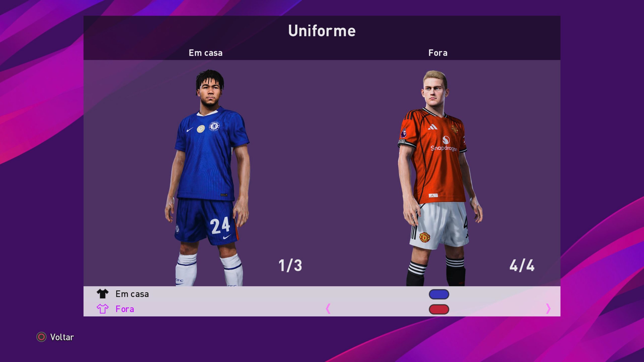Click the Chelsea crest on blue shirt
Viewport: 644px width, 362px height.
tap(214, 126)
